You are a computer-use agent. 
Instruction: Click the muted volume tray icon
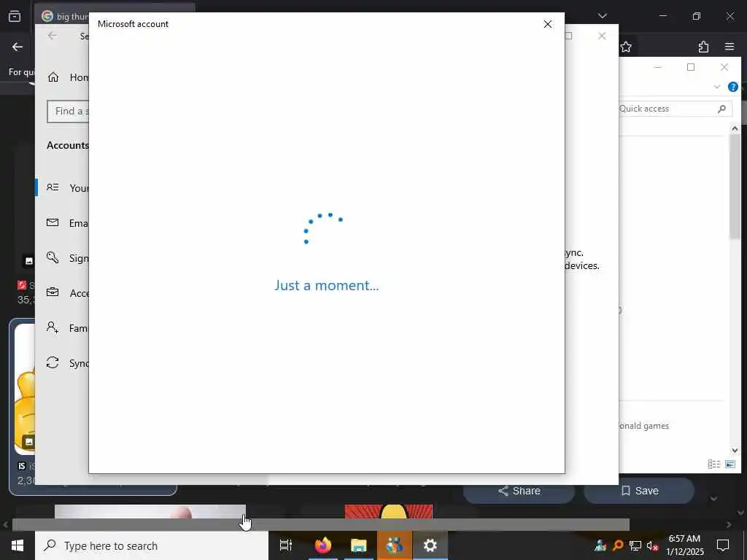point(652,545)
